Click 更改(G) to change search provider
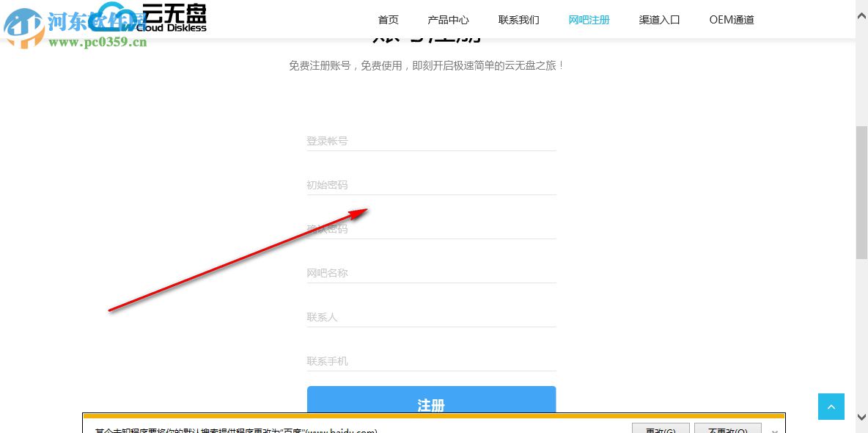868x433 pixels. [660, 429]
